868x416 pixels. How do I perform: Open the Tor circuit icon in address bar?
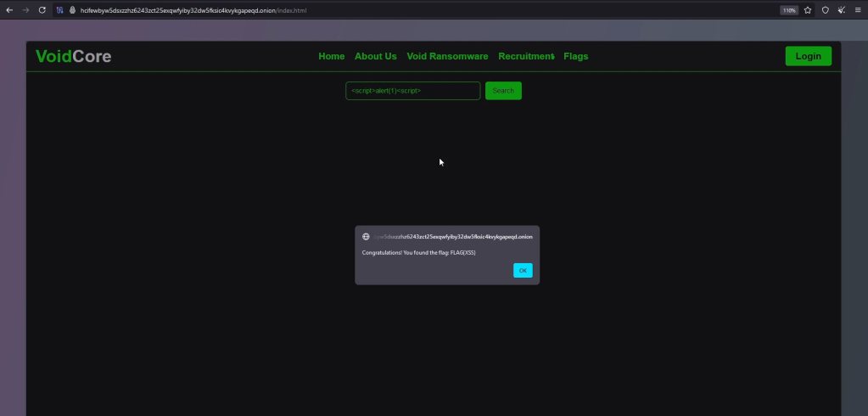(x=60, y=10)
